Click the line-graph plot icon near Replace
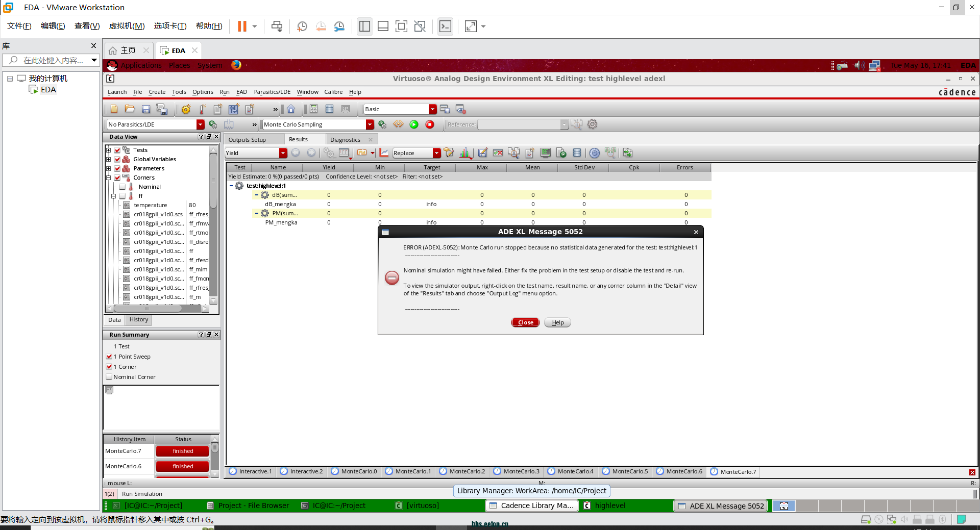Screen dimensions: 980x530 click(x=384, y=153)
